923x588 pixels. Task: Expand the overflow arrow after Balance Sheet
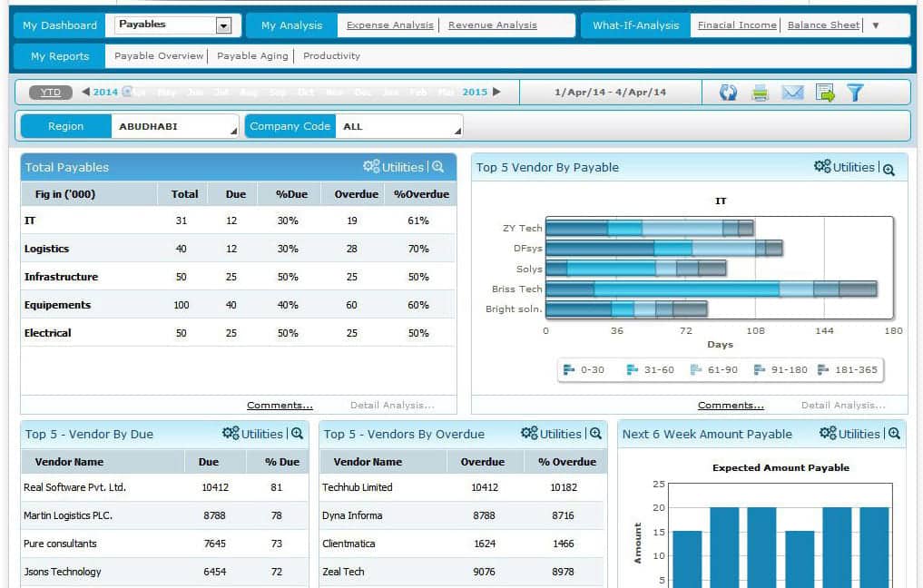(x=875, y=25)
